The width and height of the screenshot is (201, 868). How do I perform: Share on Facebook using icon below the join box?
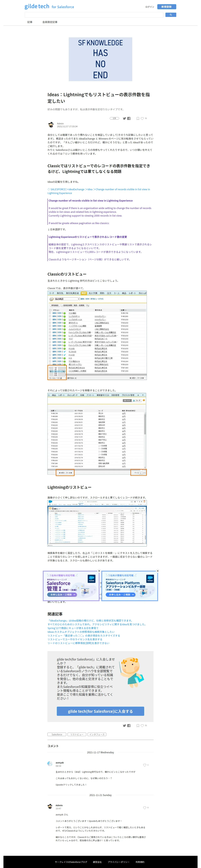pyautogui.click(x=129, y=725)
